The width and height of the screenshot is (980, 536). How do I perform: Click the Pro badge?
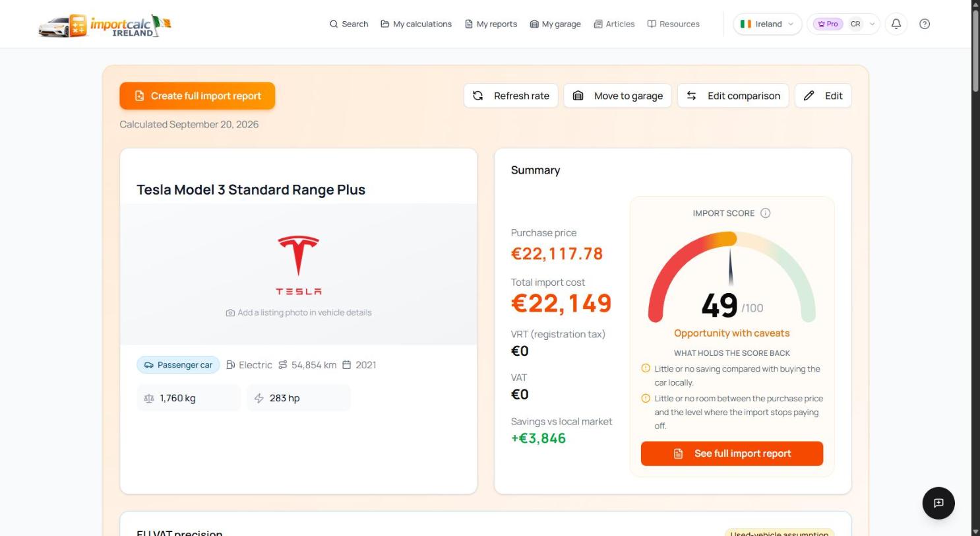(828, 24)
